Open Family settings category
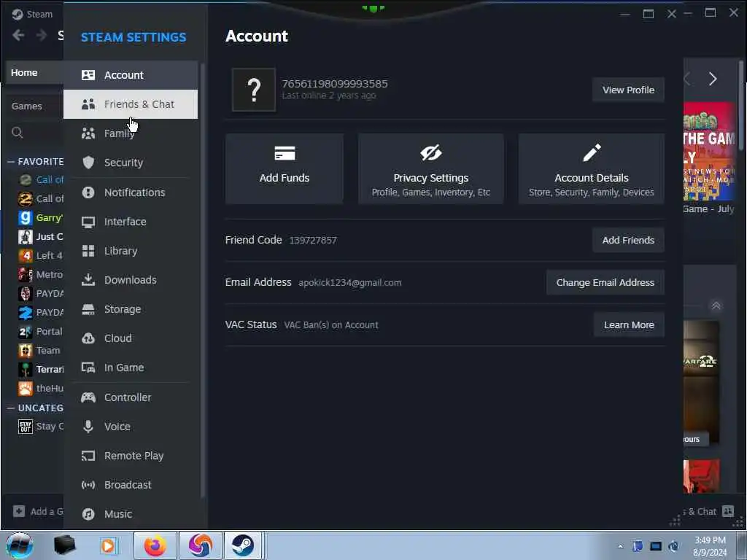The image size is (747, 560). (131, 133)
